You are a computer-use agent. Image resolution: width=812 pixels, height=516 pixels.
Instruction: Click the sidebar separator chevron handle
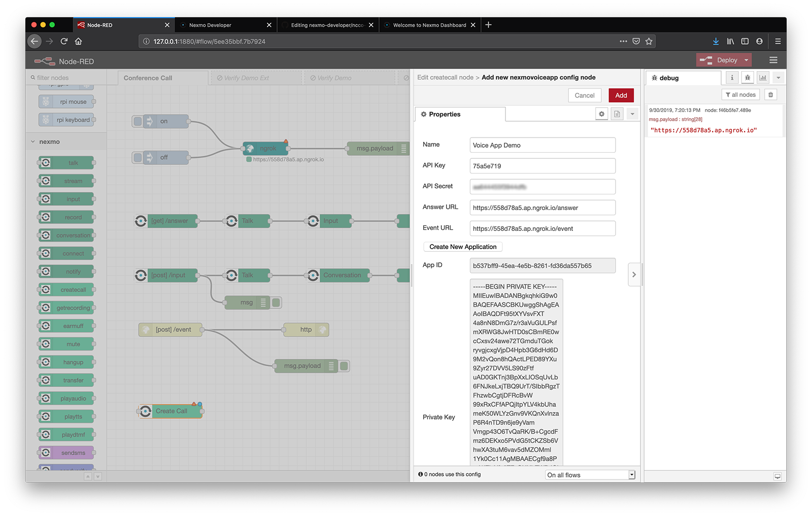[634, 274]
